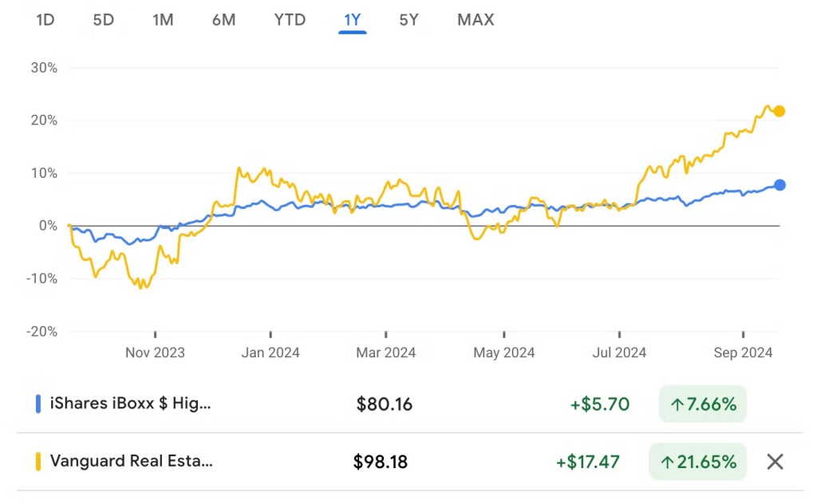Switch to the 5D range tab

[x=104, y=20]
